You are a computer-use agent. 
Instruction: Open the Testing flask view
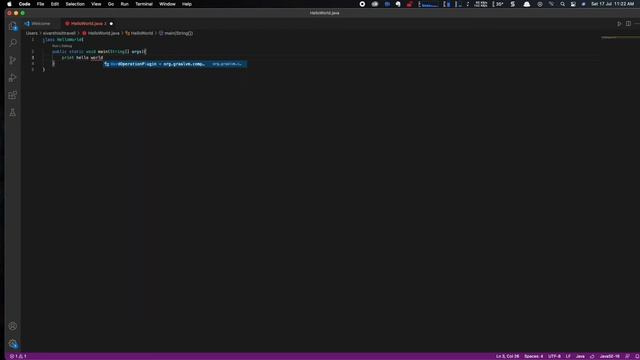pos(13,113)
